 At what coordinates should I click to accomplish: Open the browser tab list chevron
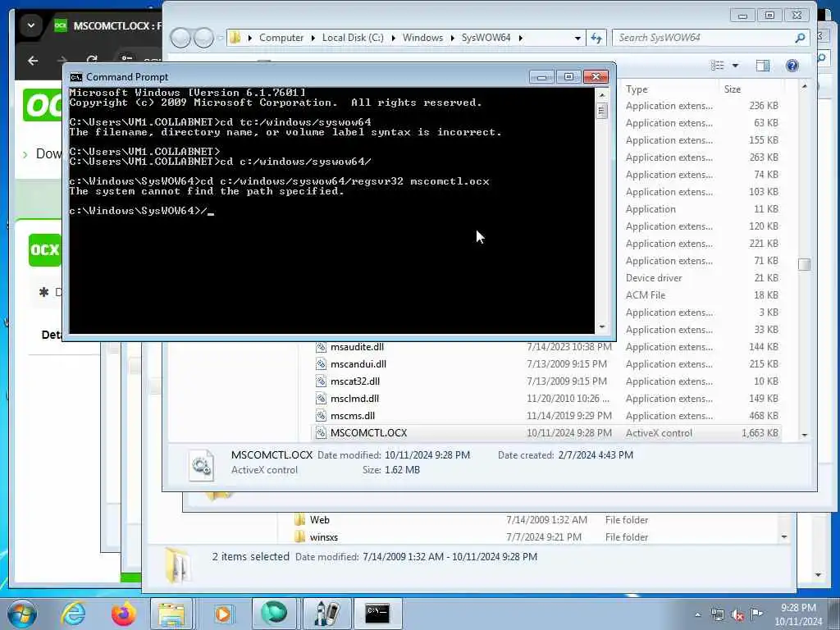click(x=31, y=25)
